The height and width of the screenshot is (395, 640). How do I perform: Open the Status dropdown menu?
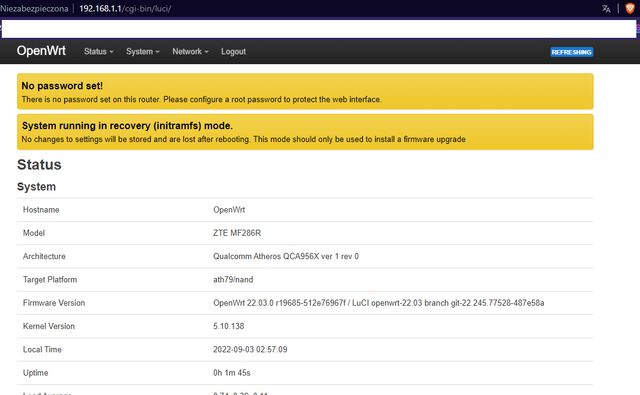coord(99,51)
